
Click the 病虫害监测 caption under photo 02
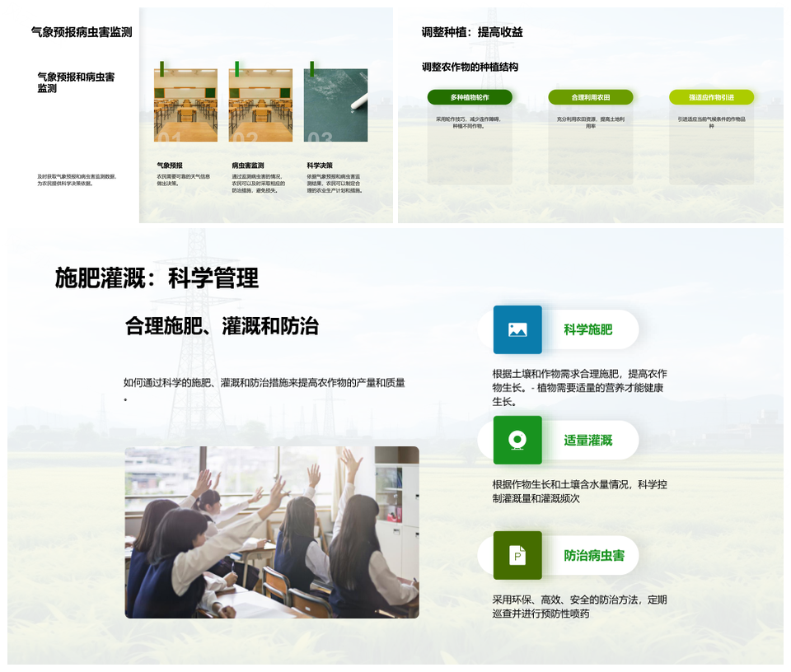point(248,166)
